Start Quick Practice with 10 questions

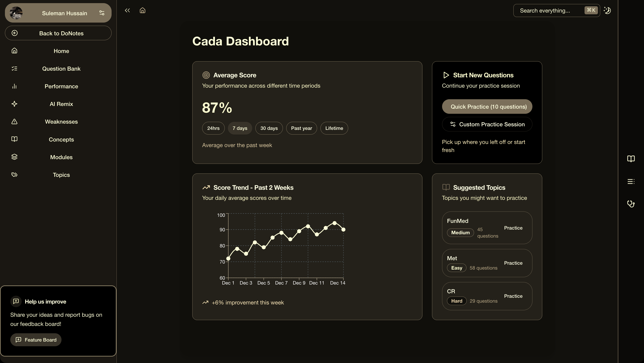(487, 107)
